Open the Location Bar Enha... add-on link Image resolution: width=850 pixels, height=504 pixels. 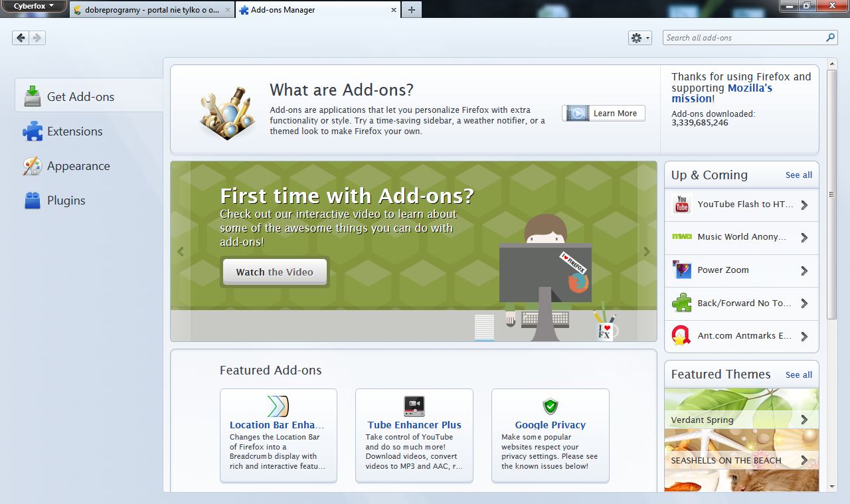pos(277,425)
